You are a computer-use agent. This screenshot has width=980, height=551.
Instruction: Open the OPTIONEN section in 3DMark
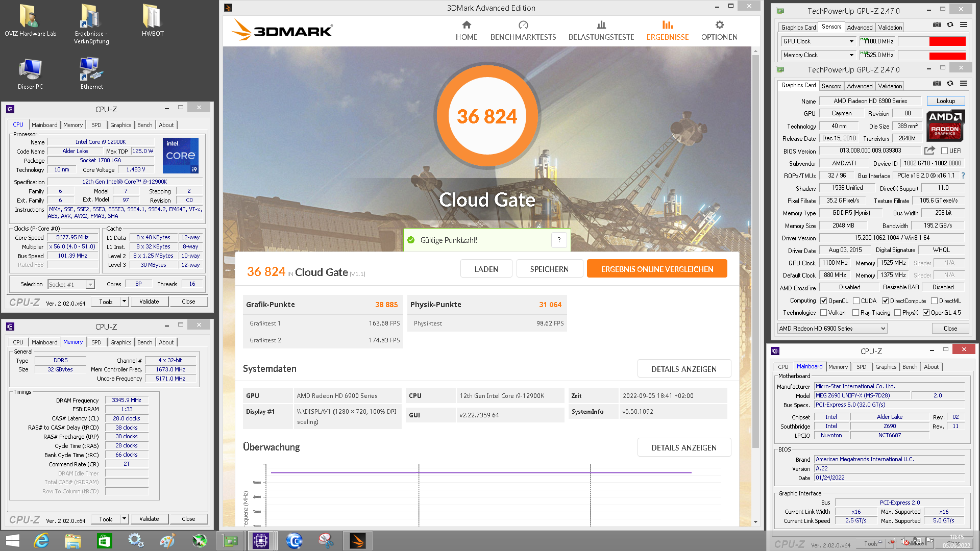719,31
